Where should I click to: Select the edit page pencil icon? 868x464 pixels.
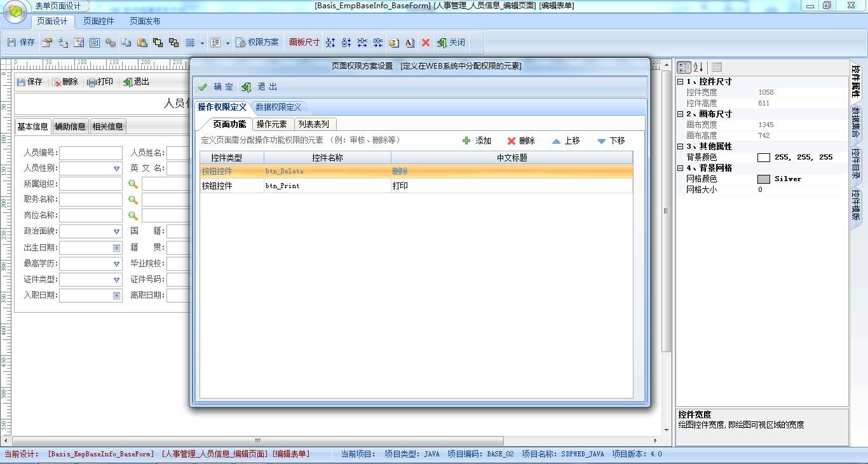(79, 43)
